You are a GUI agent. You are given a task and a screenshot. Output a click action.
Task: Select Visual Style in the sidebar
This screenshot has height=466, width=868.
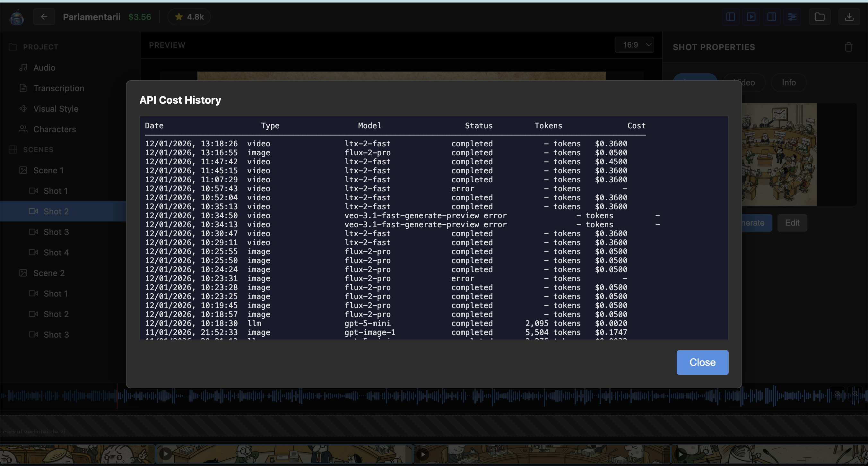click(x=56, y=109)
